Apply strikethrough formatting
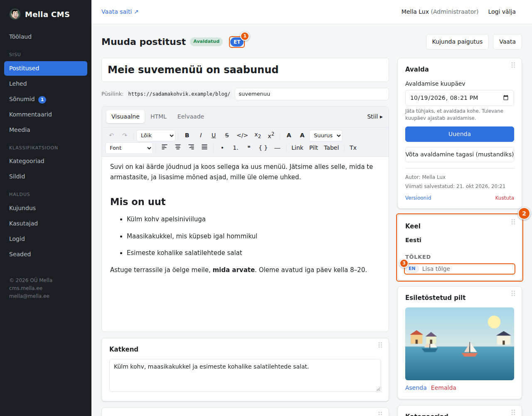The height and width of the screenshot is (416, 532). tap(227, 135)
